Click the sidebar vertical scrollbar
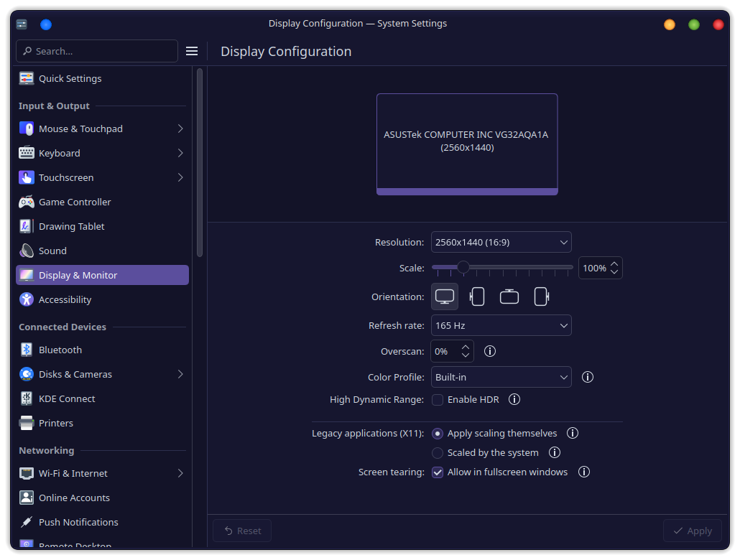The image size is (740, 560). (200, 163)
